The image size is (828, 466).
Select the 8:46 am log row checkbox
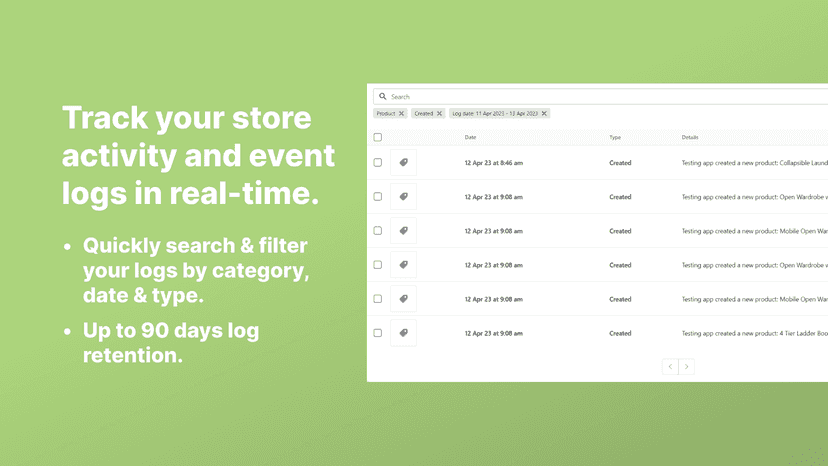click(x=378, y=163)
